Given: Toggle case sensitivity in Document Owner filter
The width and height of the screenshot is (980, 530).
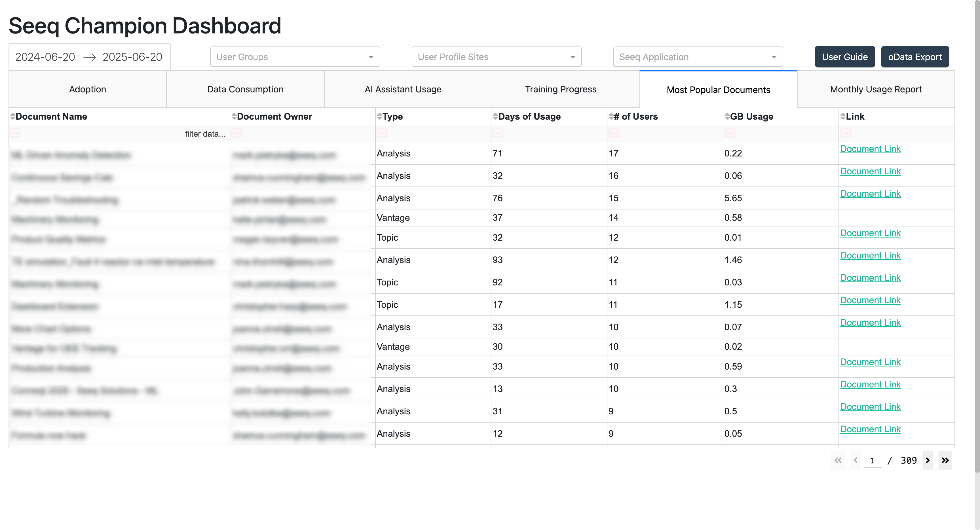Looking at the screenshot, I should click(x=236, y=133).
